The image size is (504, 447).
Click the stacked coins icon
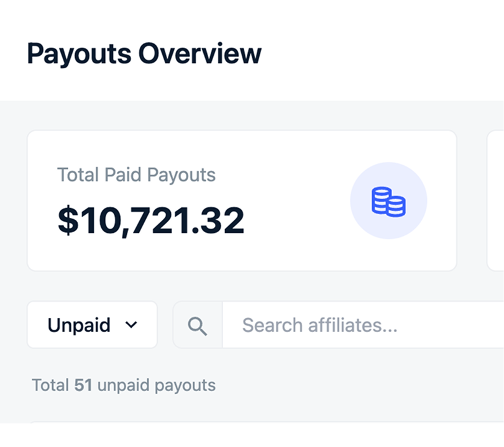(x=388, y=201)
